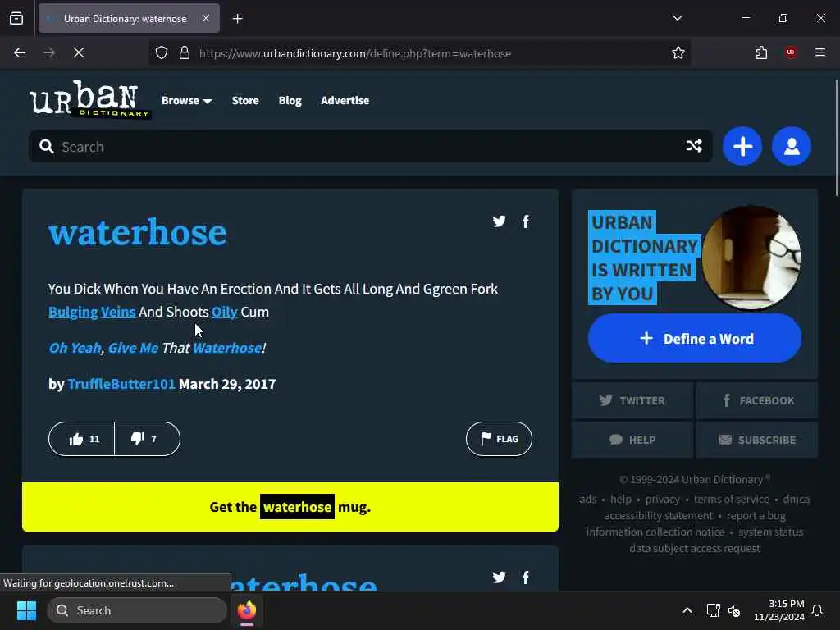Click the Define a Word button
This screenshot has width=840, height=630.
[694, 339]
